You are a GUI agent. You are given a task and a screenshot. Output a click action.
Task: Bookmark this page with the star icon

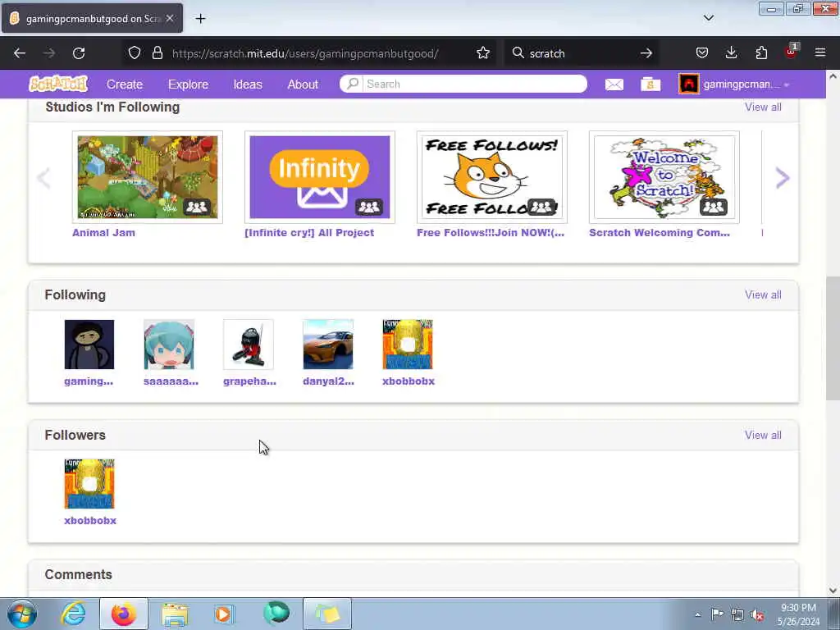482,52
